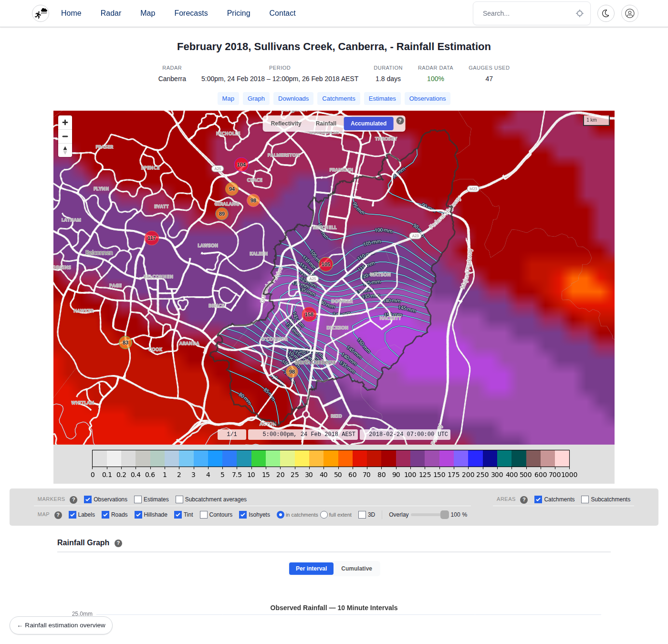Enable Contours checkbox
Screen dimensions: 668x644
point(204,515)
